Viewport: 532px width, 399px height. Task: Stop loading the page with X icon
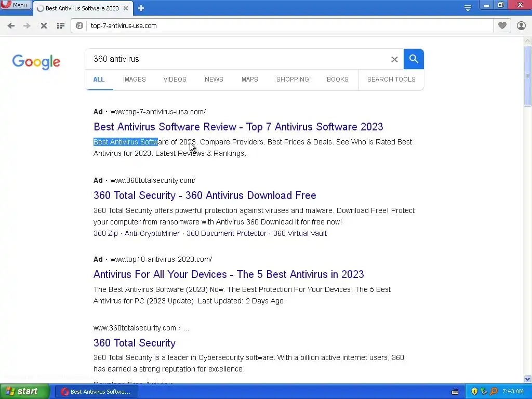(44, 26)
